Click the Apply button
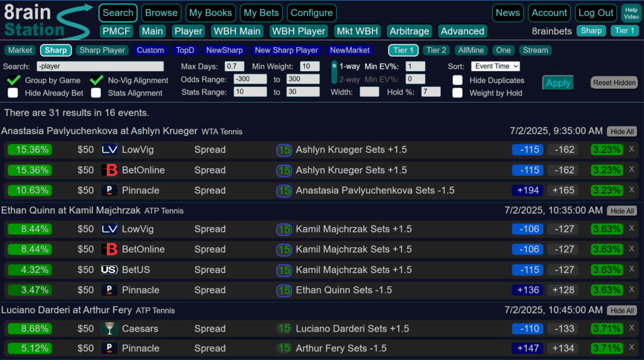This screenshot has width=644, height=360. 558,83
